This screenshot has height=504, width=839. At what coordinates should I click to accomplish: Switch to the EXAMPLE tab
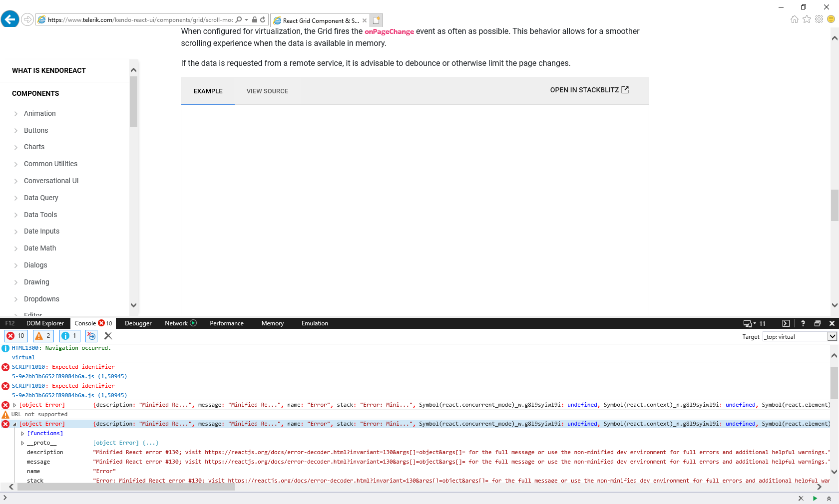click(208, 91)
